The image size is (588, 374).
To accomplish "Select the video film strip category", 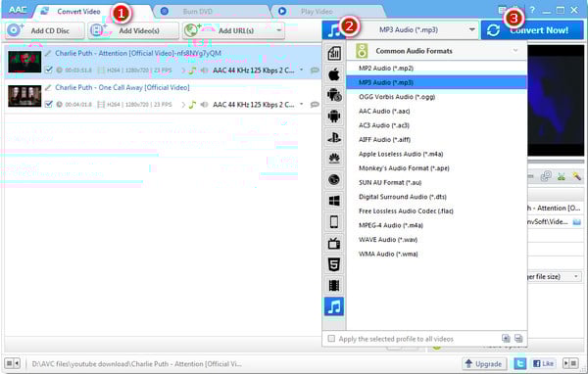I will tap(334, 286).
